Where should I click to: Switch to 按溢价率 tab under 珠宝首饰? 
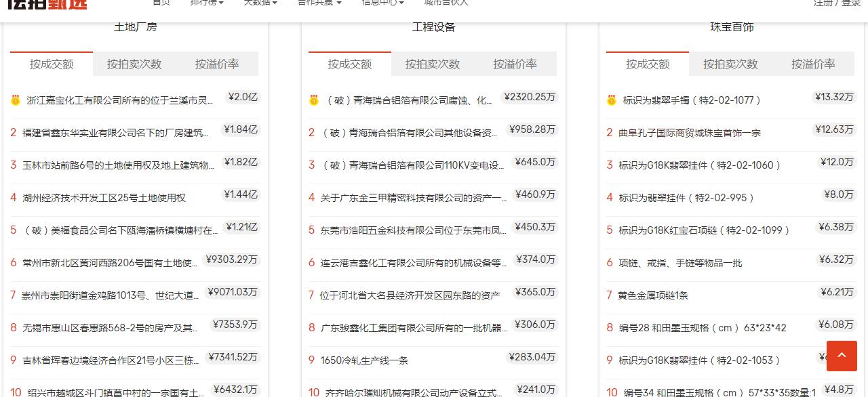pos(813,64)
